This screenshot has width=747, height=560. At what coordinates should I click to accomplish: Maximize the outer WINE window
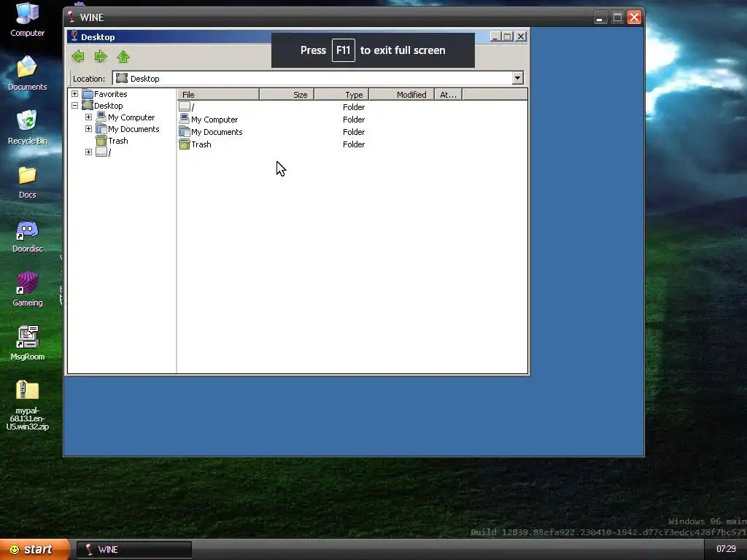pos(617,17)
